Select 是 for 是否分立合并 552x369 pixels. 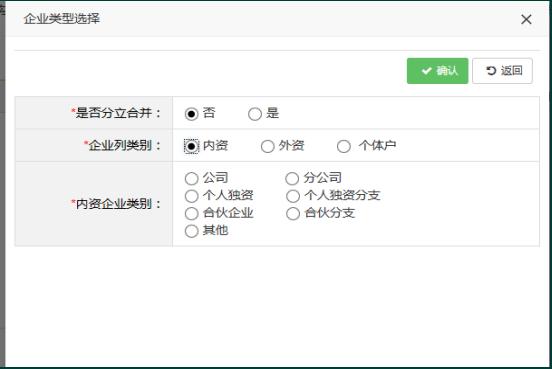tap(255, 114)
